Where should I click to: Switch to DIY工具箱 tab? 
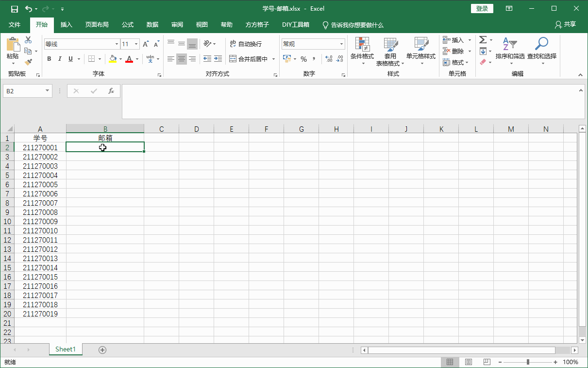click(296, 25)
